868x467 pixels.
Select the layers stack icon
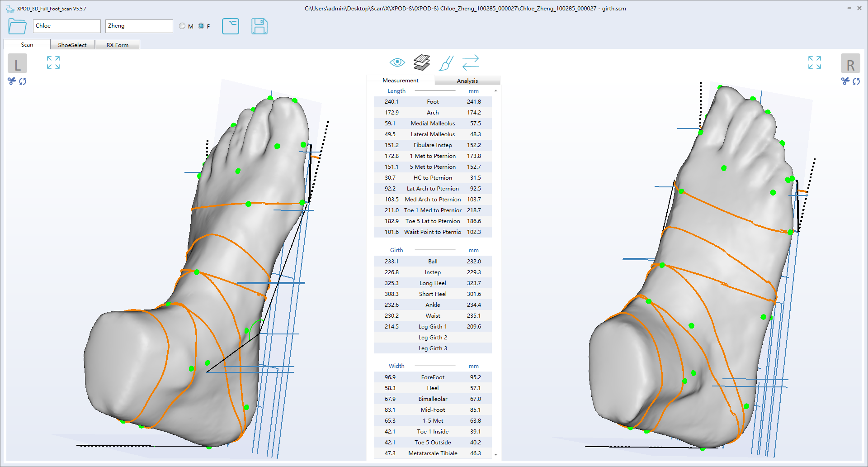point(421,62)
